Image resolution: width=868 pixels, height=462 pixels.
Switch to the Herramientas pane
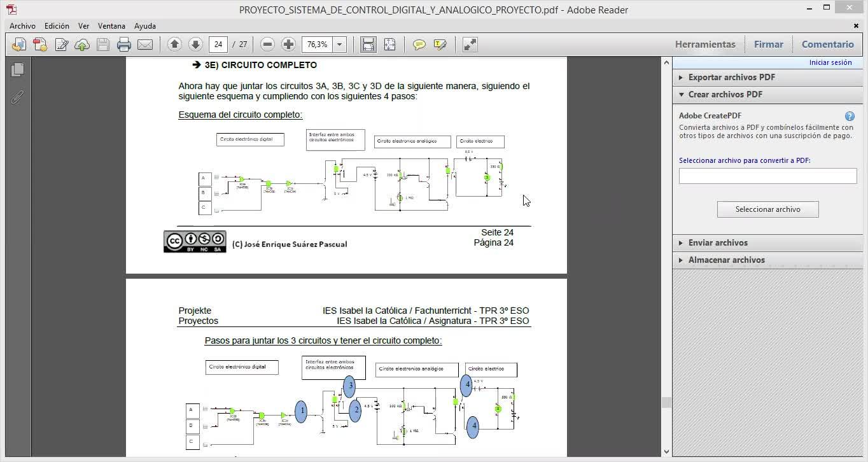pyautogui.click(x=705, y=45)
